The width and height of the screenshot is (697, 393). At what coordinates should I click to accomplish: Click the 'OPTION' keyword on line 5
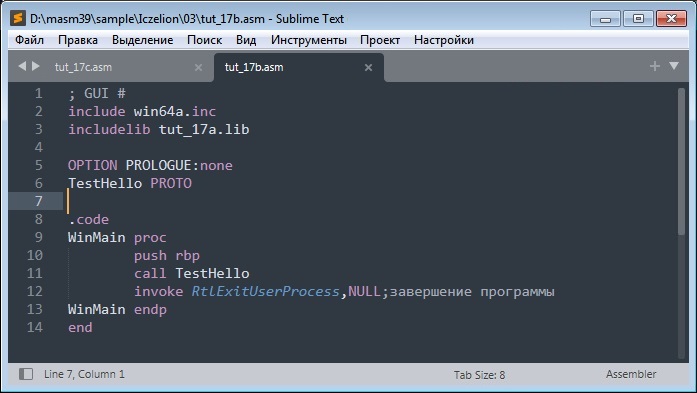tap(92, 165)
